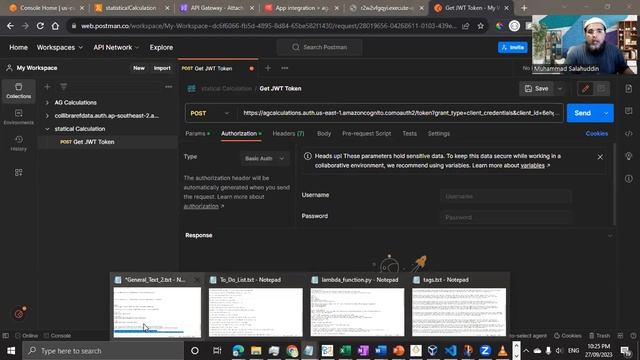This screenshot has width=640, height=360.
Task: Open the Basic Auth type dropdown
Action: click(264, 158)
